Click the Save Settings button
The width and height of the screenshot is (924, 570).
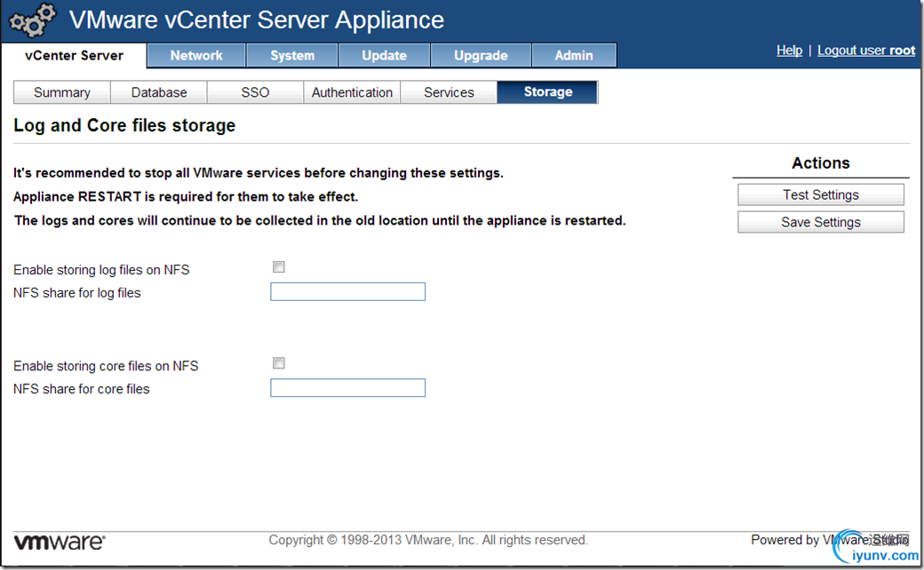click(821, 222)
